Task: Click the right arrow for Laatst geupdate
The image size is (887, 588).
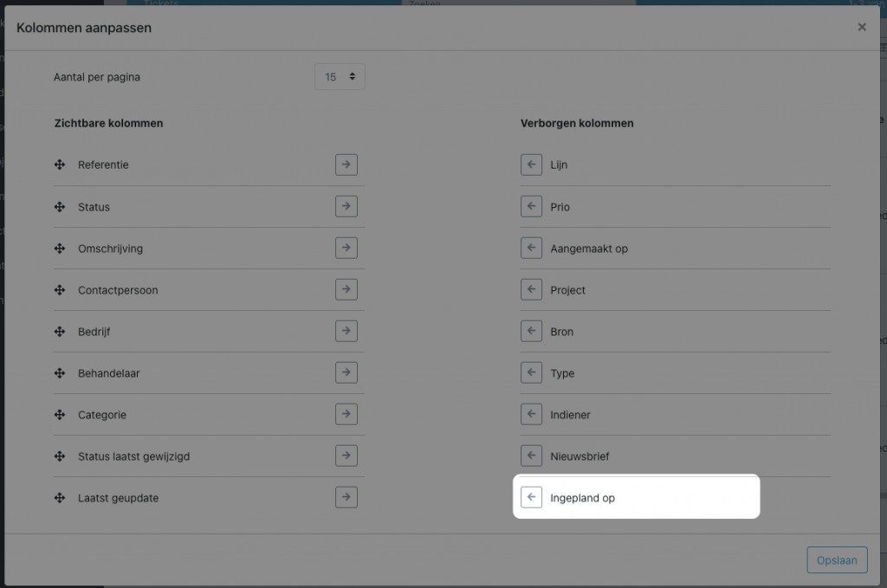Action: (346, 497)
